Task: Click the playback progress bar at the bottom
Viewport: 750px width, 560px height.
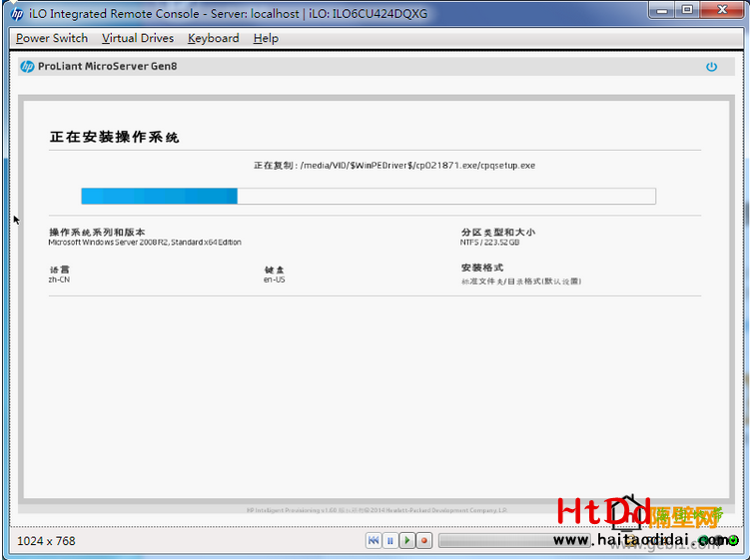Action: tap(514, 540)
